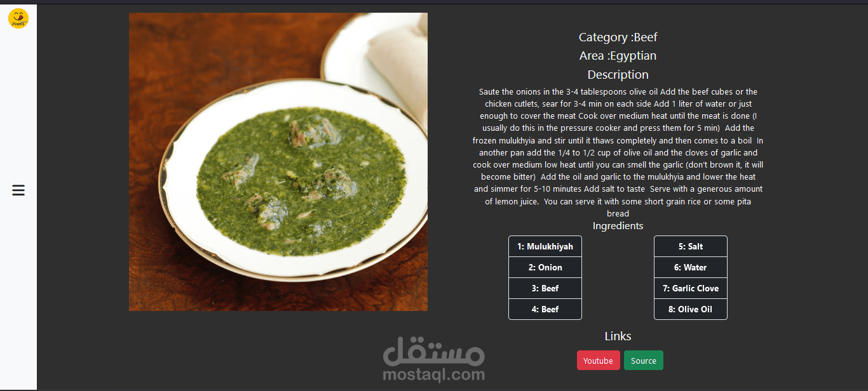Click the Olive Oil ingredient
This screenshot has height=391, width=868.
[x=691, y=309]
